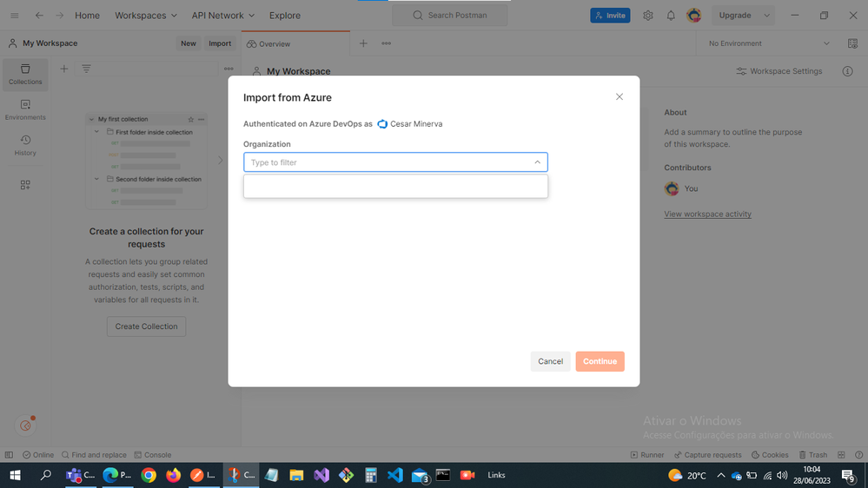Open the Explore menu
This screenshot has width=868, height=488.
(285, 16)
